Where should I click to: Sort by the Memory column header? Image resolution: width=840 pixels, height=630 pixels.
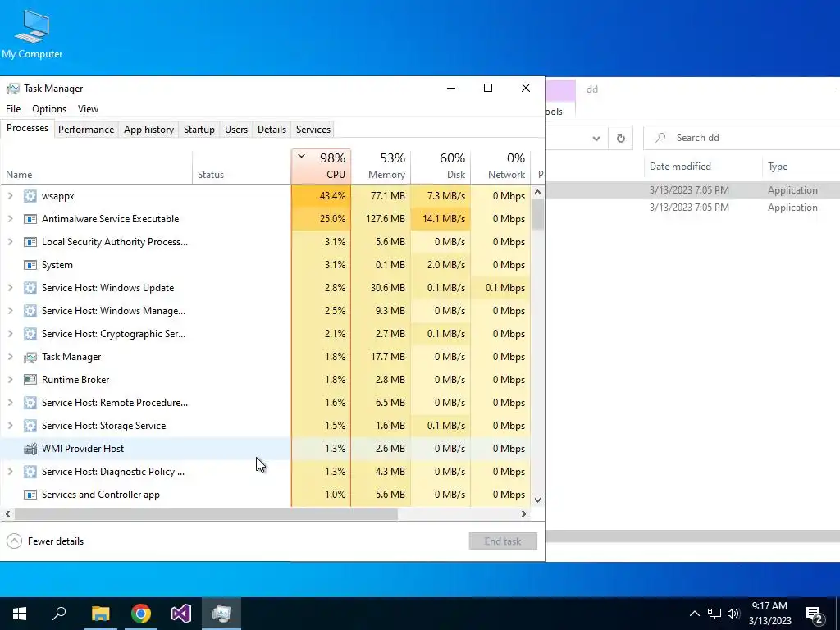pyautogui.click(x=381, y=167)
